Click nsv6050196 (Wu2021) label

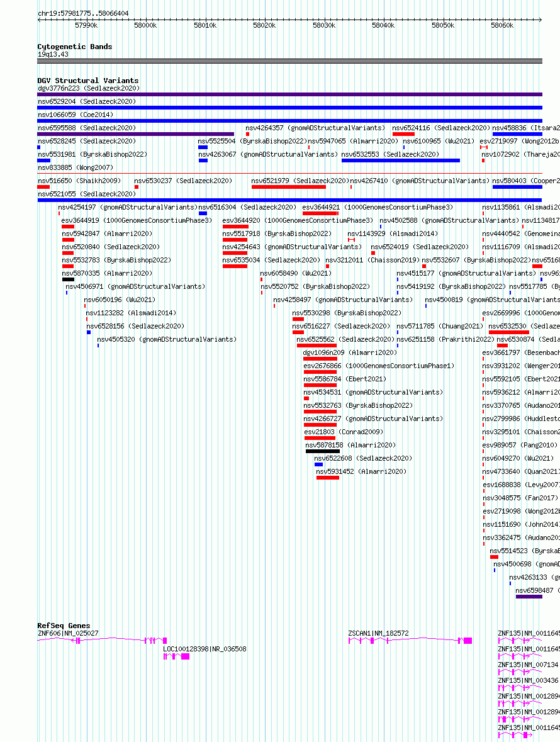(120, 300)
